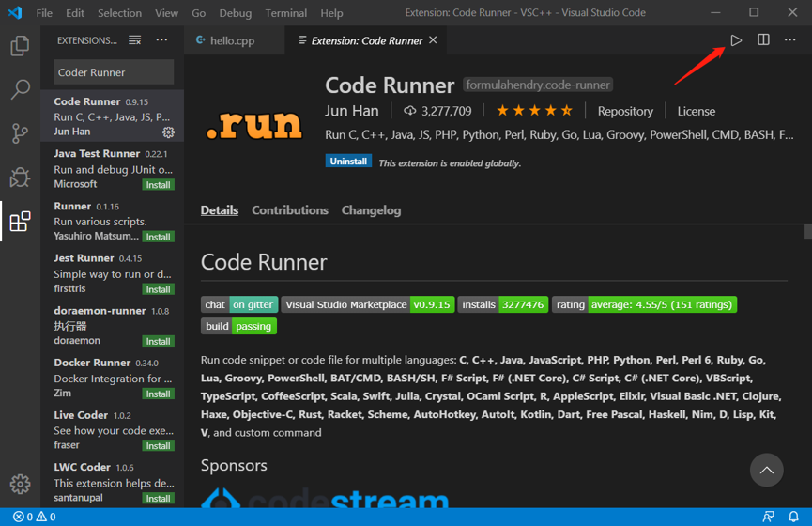Click the installs 3277476 badge
Viewport: 812px width, 526px height.
click(x=503, y=304)
